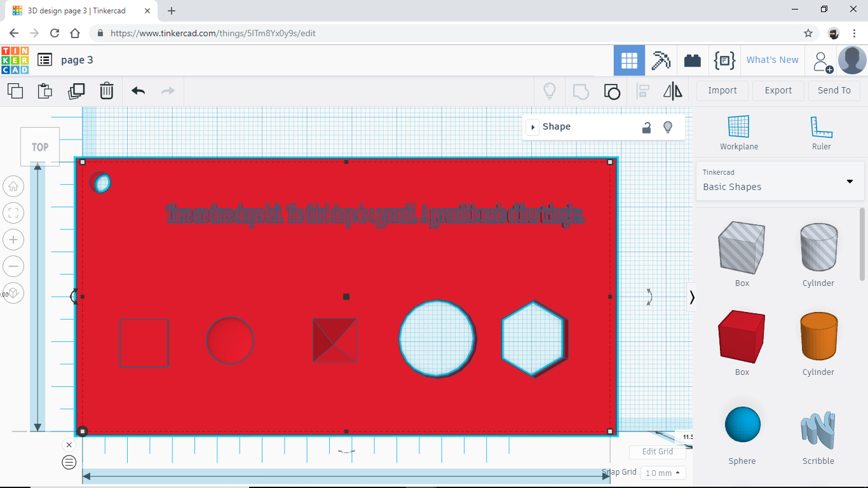Undo the last action
Image resolution: width=868 pixels, height=488 pixels.
click(x=139, y=91)
